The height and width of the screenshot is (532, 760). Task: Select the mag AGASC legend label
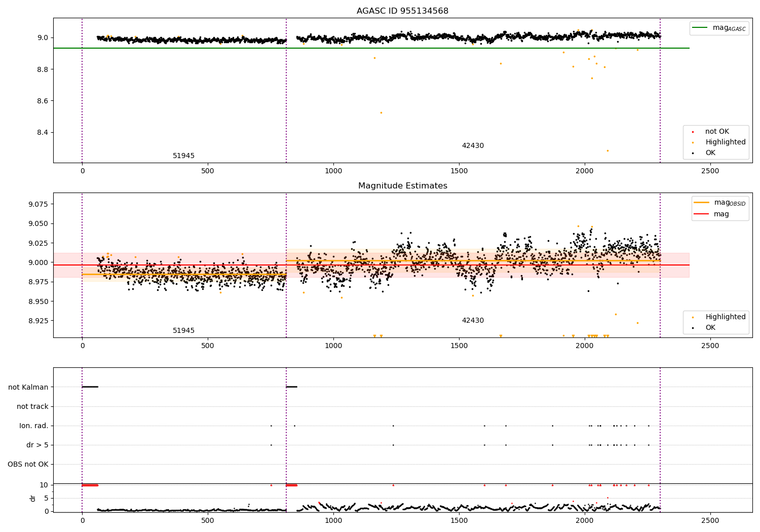tap(729, 28)
